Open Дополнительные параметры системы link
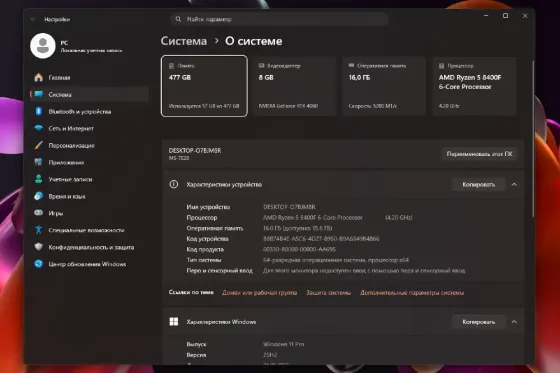 point(412,292)
